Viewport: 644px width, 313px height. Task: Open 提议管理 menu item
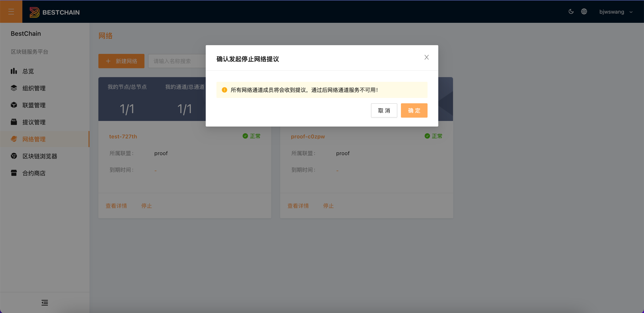45,122
